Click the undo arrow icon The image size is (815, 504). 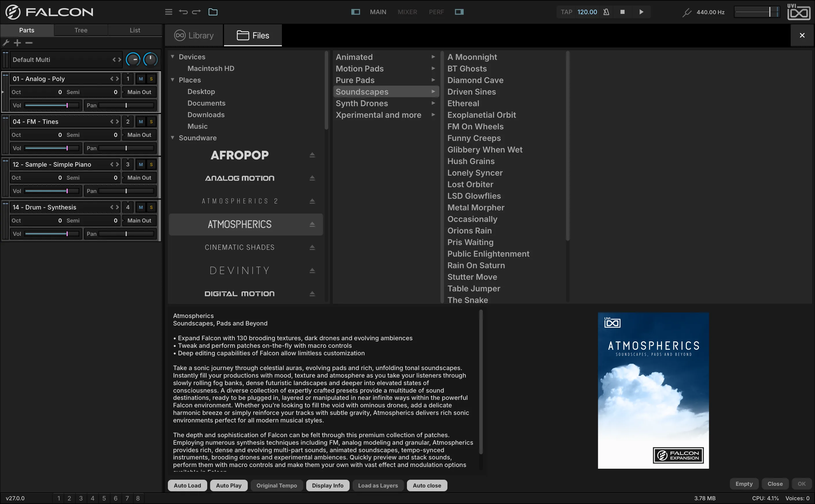183,12
